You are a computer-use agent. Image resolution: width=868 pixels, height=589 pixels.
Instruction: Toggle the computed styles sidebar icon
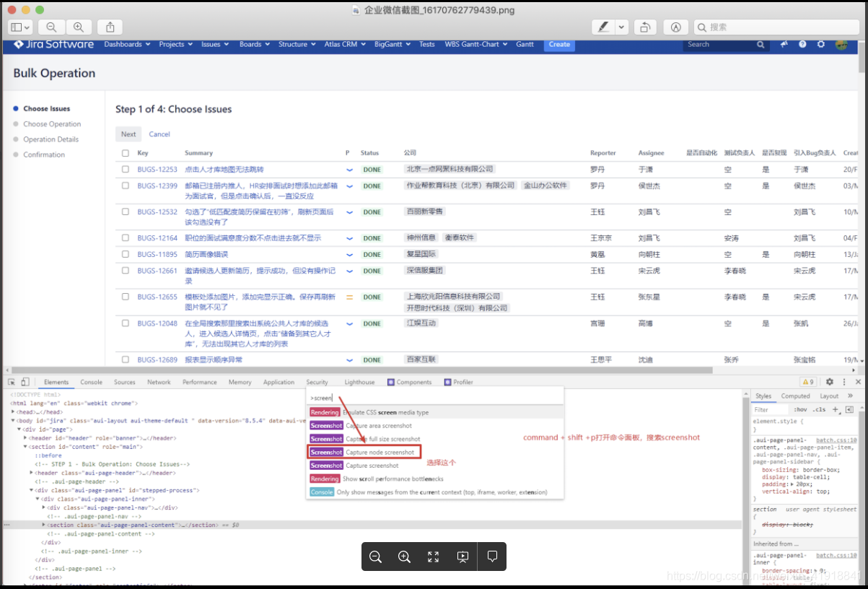tap(849, 409)
